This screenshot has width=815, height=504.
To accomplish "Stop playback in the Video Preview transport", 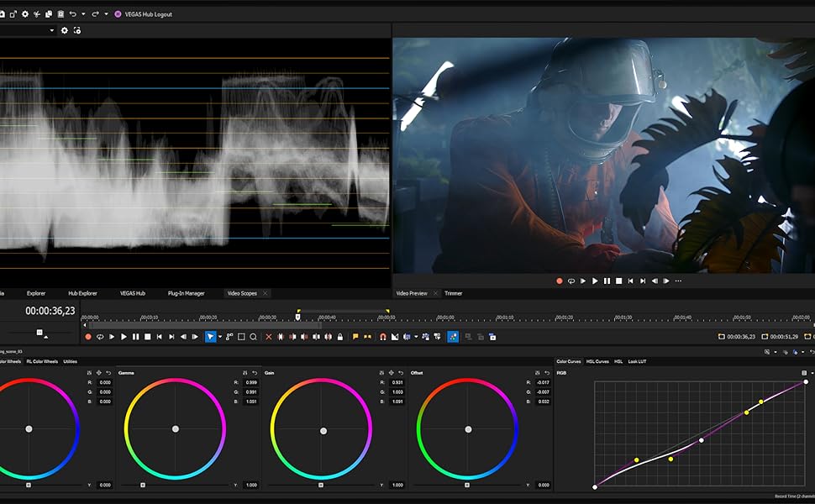I will (619, 281).
